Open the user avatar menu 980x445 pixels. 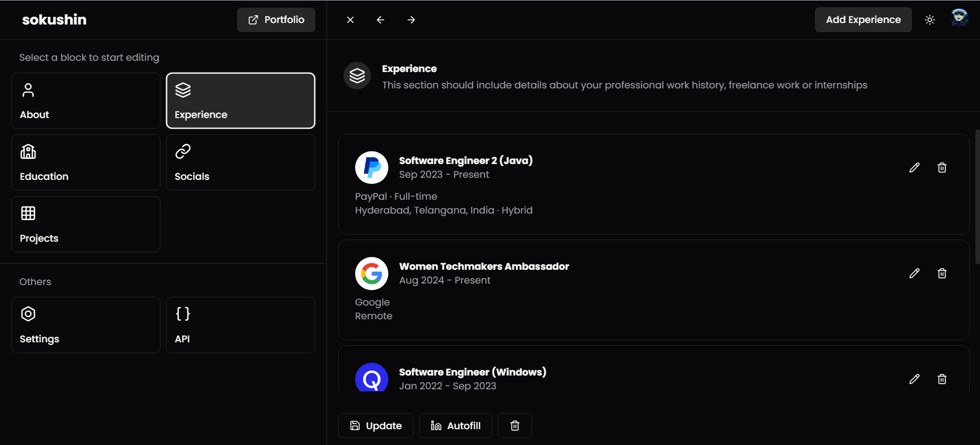coord(959,19)
